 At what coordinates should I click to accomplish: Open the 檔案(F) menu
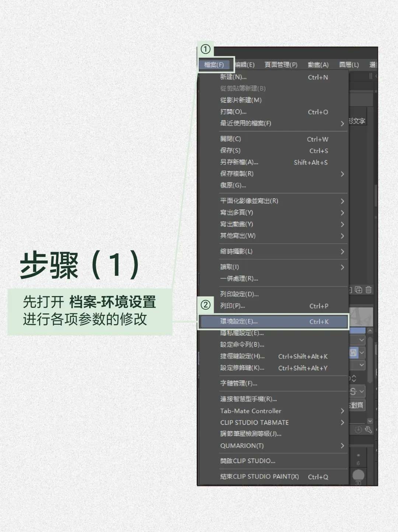tap(214, 65)
